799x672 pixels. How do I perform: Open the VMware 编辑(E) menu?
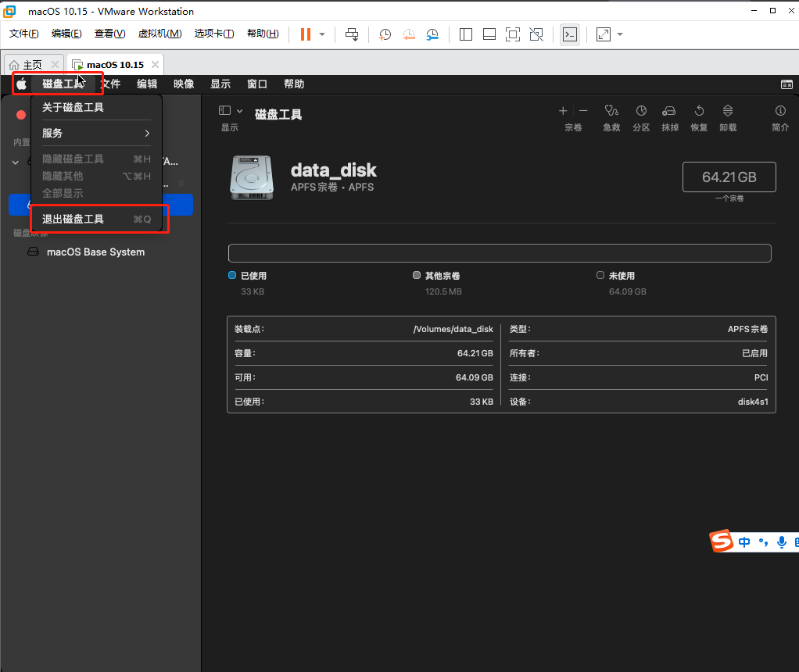[x=66, y=34]
